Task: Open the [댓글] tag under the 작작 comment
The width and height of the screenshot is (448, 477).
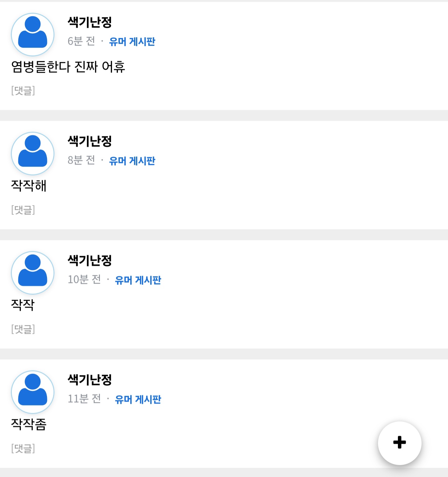Action: tap(23, 329)
